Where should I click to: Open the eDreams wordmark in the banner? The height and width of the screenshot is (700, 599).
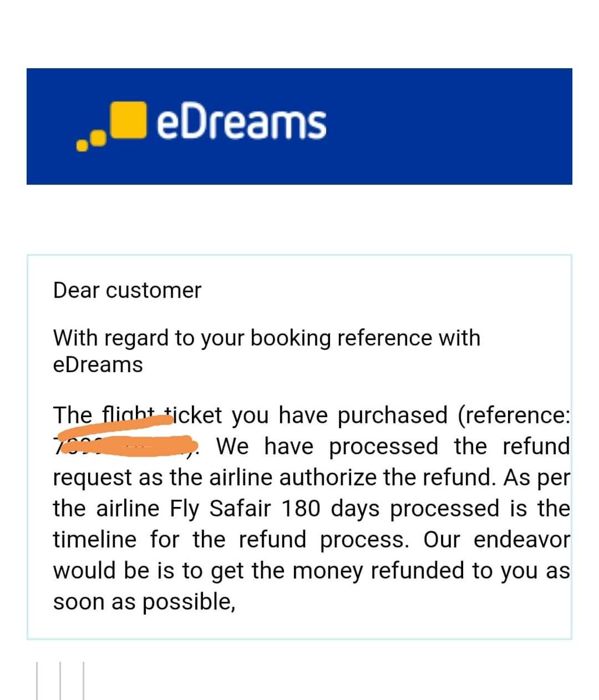[241, 123]
